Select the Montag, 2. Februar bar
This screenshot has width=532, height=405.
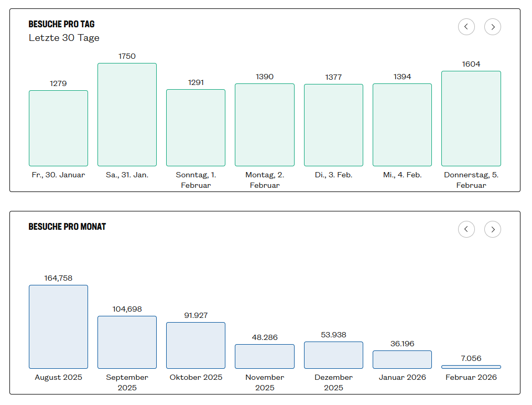pos(264,125)
